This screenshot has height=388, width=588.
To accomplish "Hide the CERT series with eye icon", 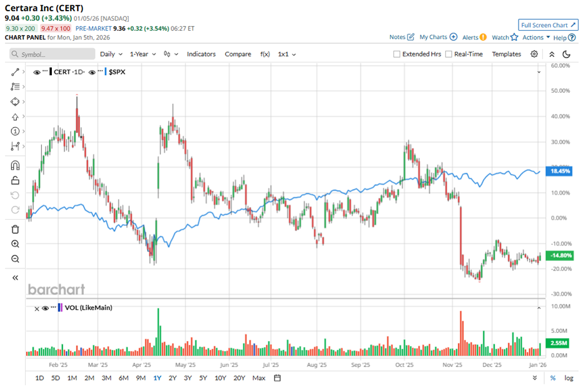I will pyautogui.click(x=36, y=72).
